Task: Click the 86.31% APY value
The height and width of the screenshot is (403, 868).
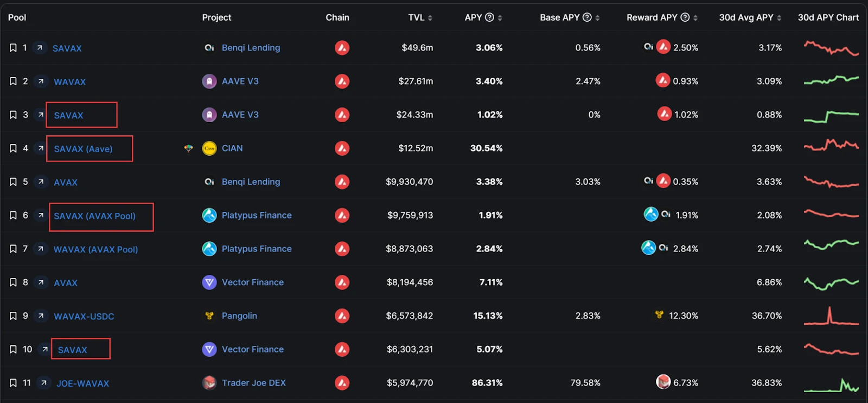Action: 487,383
